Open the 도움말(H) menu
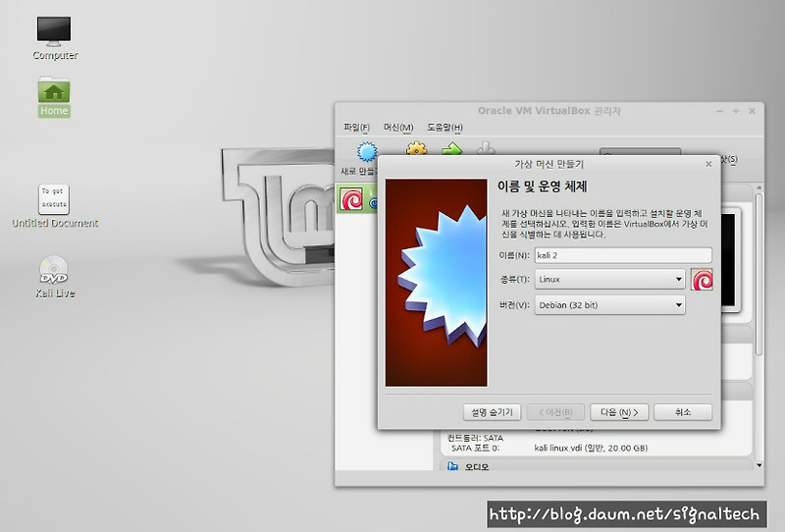This screenshot has height=532, width=785. pyautogui.click(x=445, y=128)
